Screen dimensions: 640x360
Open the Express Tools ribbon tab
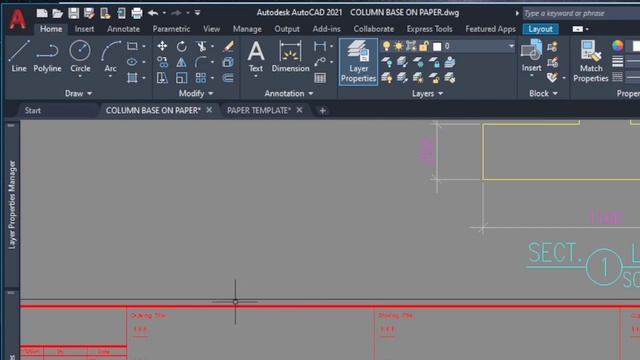pyautogui.click(x=429, y=29)
